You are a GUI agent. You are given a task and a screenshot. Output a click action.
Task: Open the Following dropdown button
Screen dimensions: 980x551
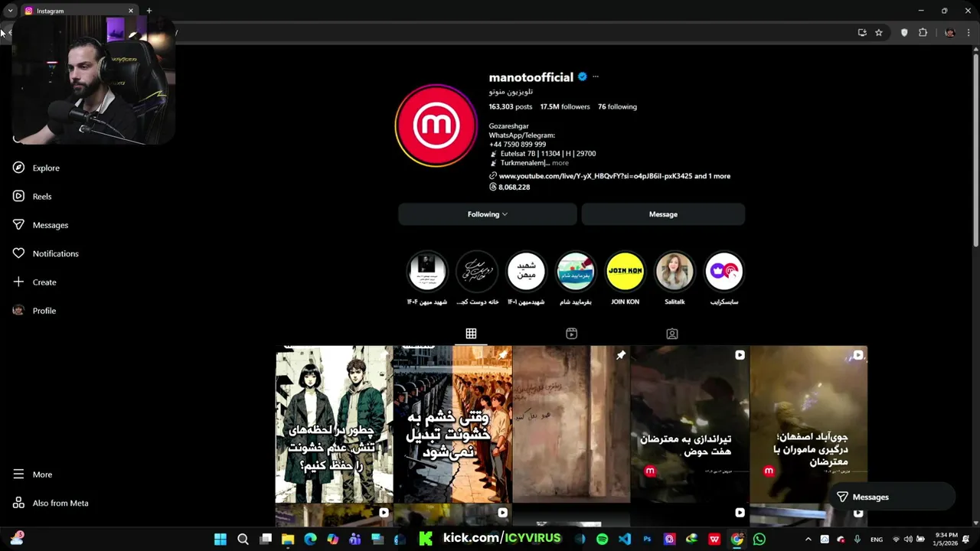[487, 214]
